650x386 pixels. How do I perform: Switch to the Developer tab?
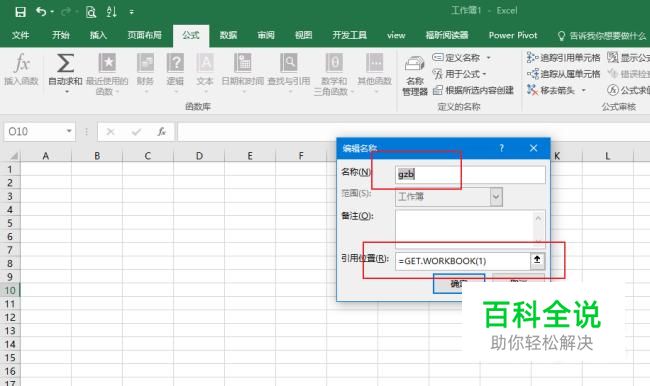pos(349,35)
